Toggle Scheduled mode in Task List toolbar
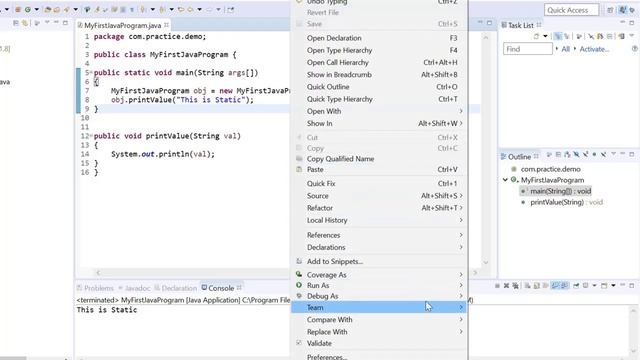 pyautogui.click(x=567, y=36)
